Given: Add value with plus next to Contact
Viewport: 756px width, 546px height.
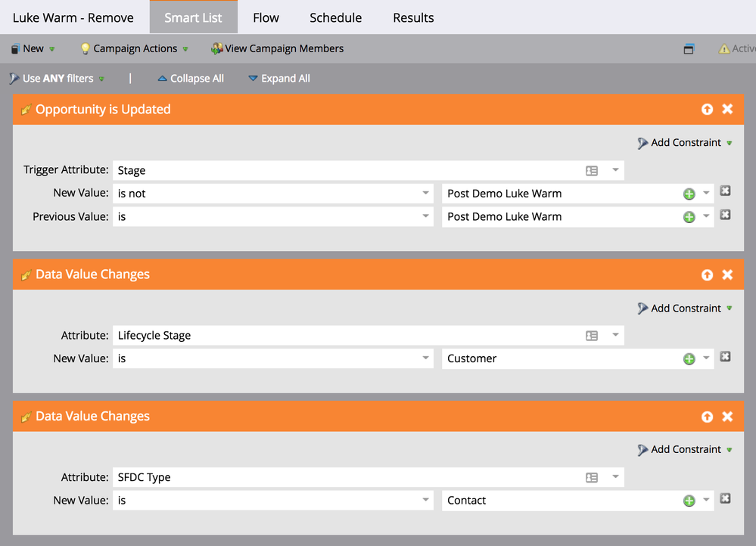Looking at the screenshot, I should [689, 501].
